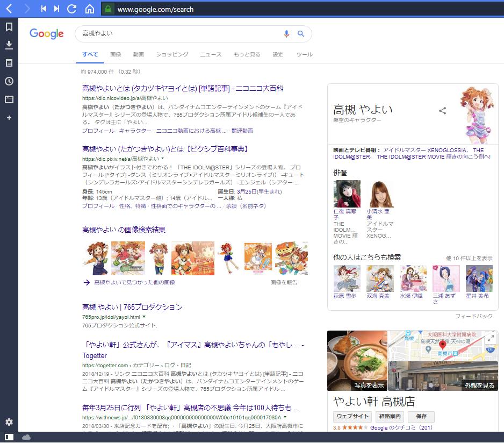The image size is (504, 443).
Task: Click the address bar URL field
Action: [x=302, y=9]
